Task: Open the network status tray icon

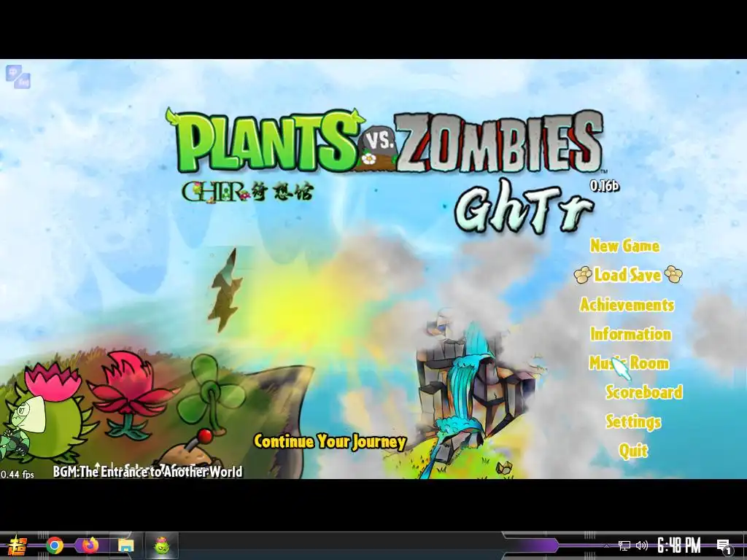Action: tap(624, 545)
